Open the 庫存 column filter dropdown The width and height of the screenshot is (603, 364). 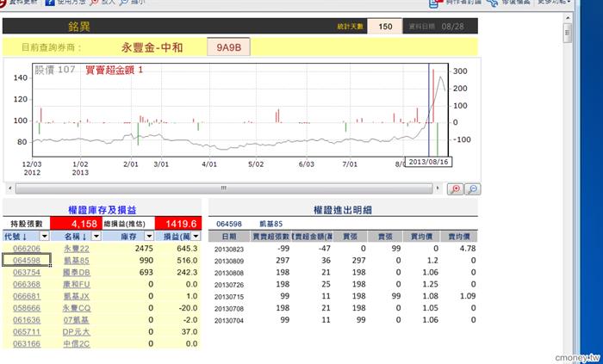[x=149, y=236]
